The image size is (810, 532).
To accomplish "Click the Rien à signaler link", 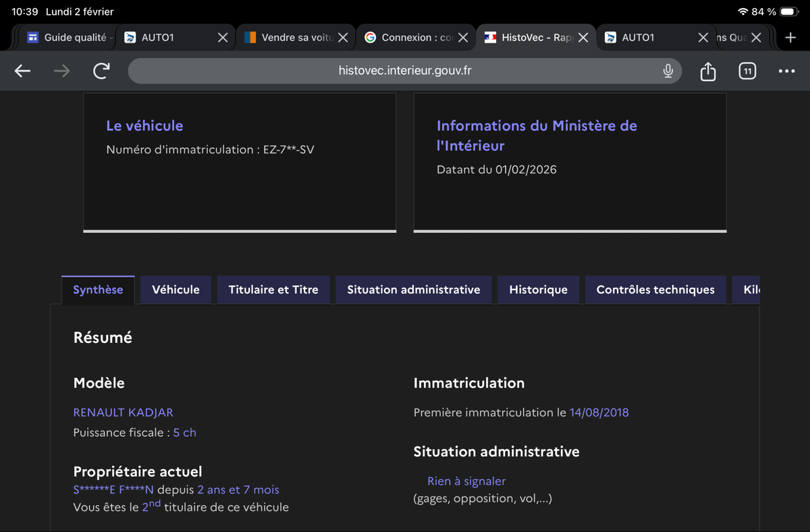I will pos(466,481).
